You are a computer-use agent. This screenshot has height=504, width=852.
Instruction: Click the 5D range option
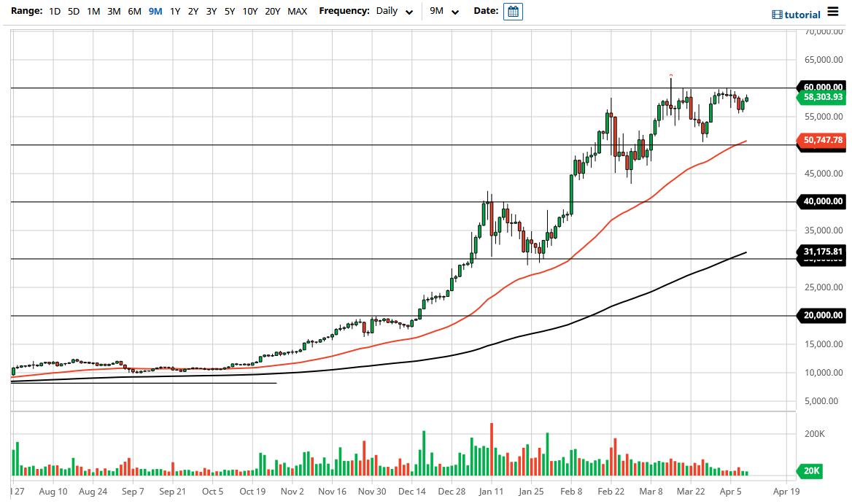point(73,12)
